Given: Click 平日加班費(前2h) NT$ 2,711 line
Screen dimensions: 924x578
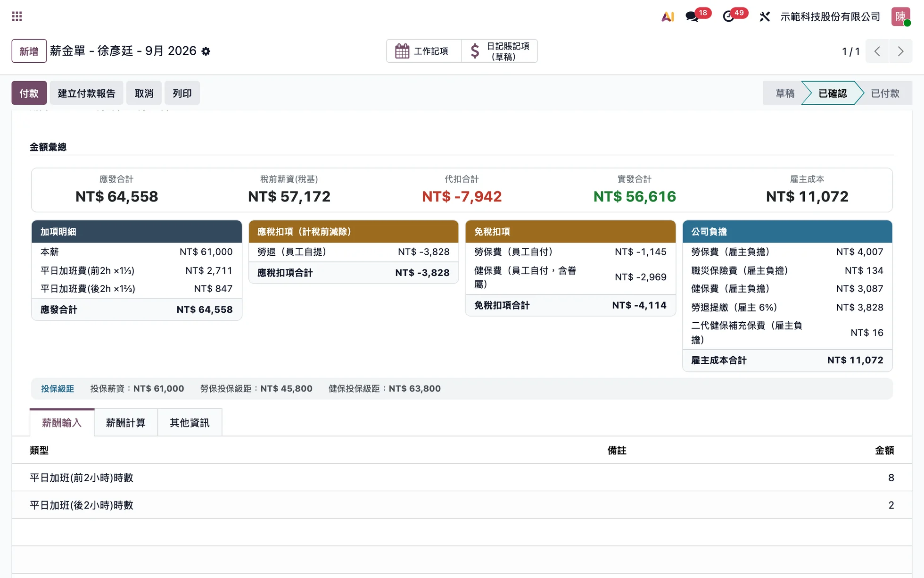Looking at the screenshot, I should [137, 270].
